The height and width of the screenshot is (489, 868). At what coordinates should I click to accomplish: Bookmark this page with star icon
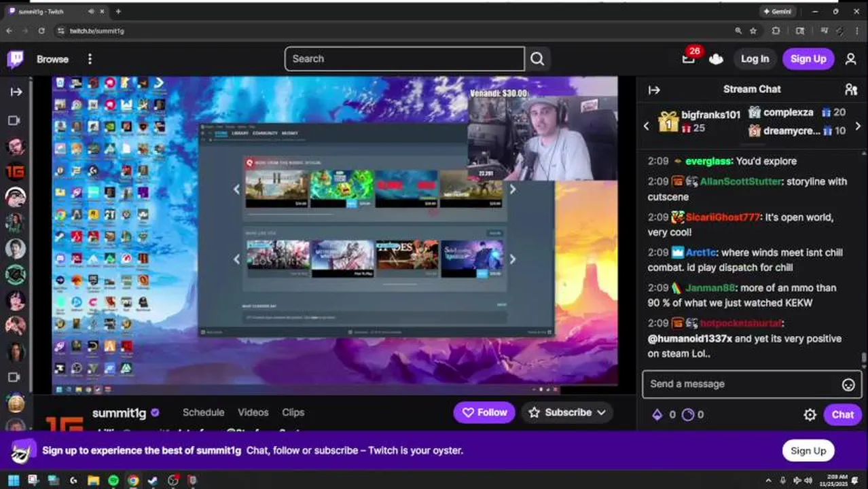coord(753,31)
